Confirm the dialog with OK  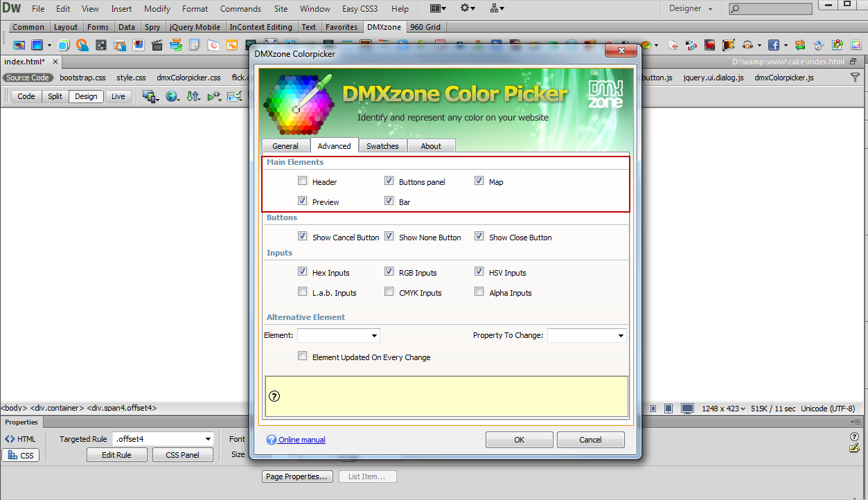[519, 440]
